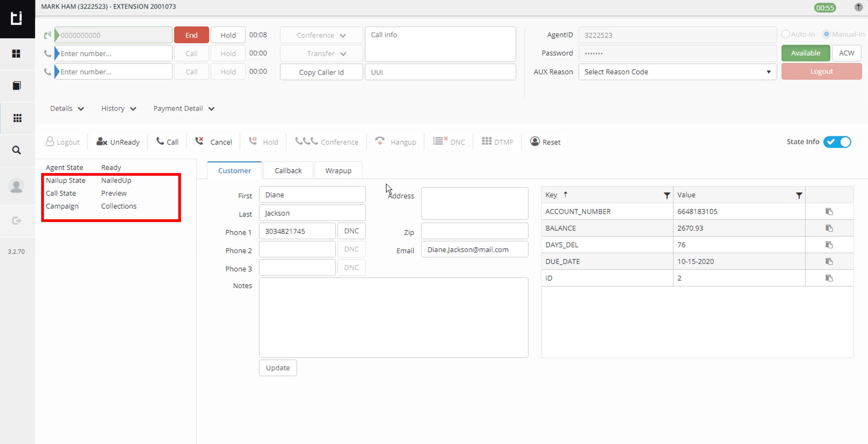Click the ACW button

pyautogui.click(x=846, y=53)
